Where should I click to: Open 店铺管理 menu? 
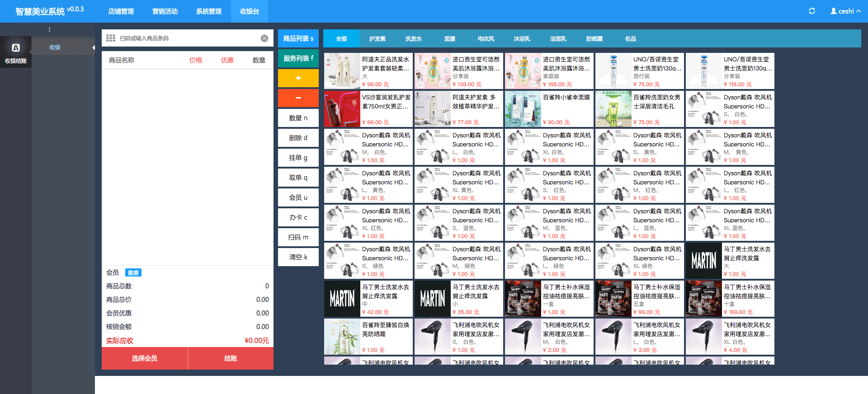click(x=121, y=11)
